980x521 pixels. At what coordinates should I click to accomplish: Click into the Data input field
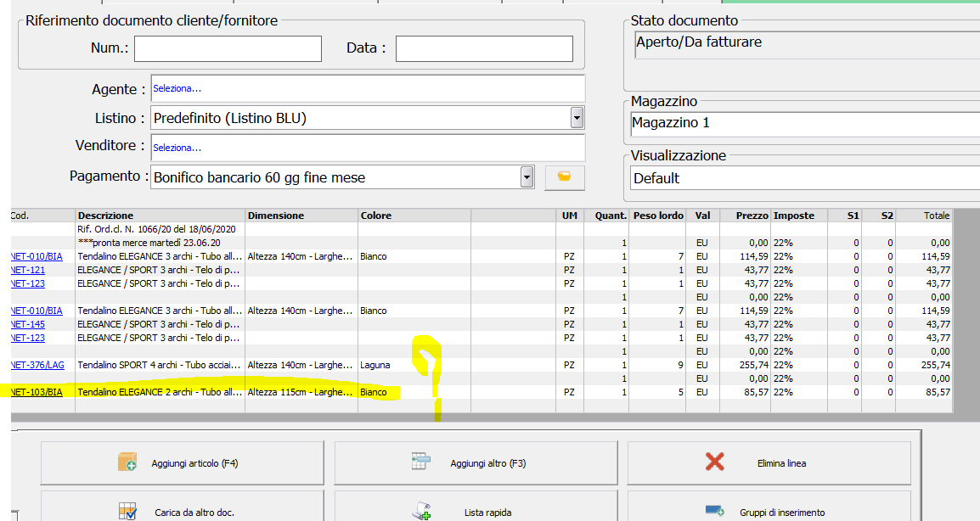coord(484,48)
